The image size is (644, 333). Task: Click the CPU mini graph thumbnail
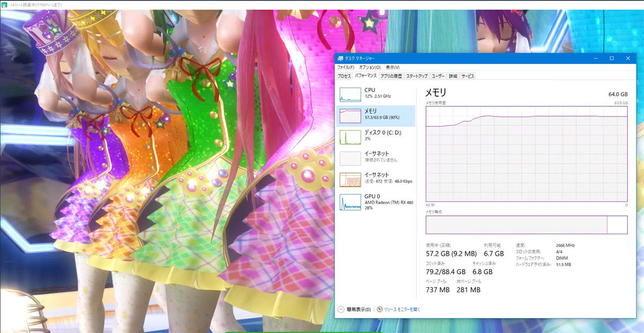pos(350,95)
